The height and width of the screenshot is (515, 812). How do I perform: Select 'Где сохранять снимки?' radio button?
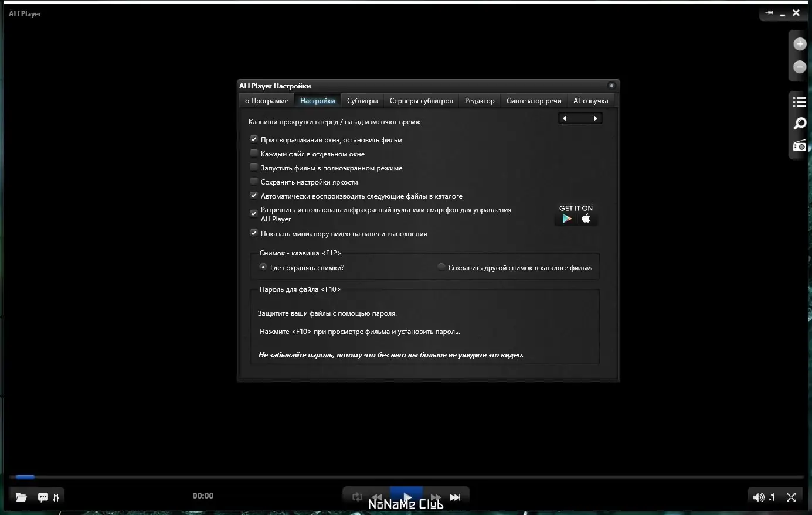(263, 267)
